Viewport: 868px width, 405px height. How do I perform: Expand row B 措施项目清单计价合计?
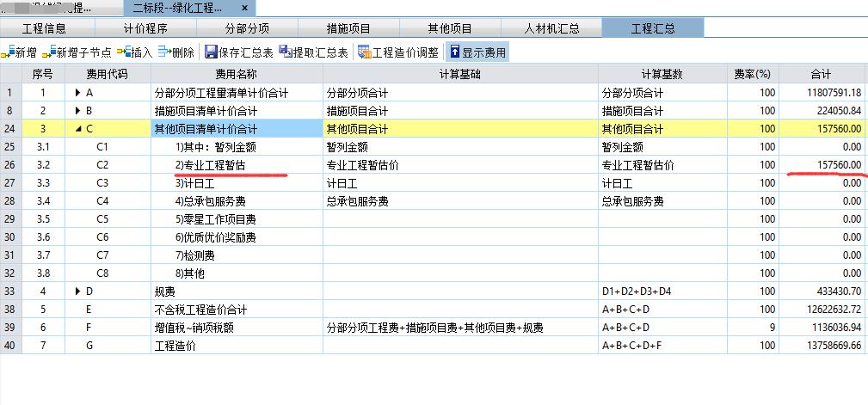[79, 111]
